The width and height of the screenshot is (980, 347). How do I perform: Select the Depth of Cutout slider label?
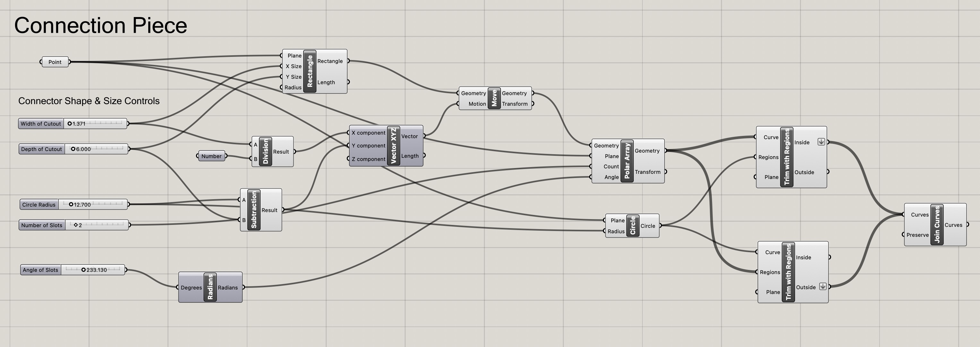tap(41, 149)
